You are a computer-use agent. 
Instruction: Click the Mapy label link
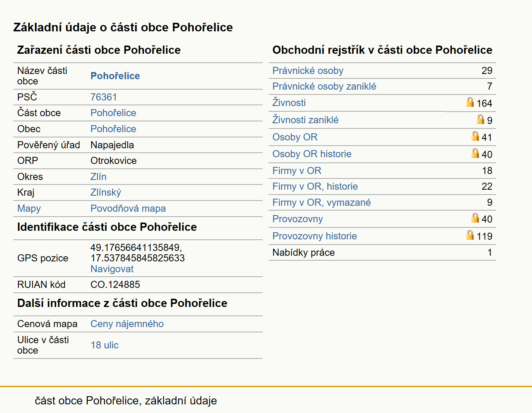tap(29, 208)
